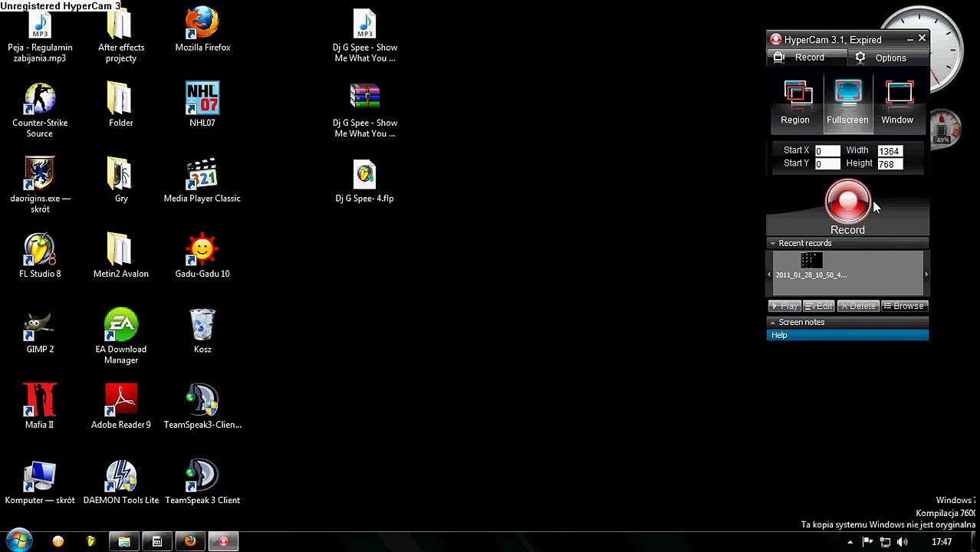Click the taskbar clock showing 17:47
The image size is (980, 552).
[942, 542]
